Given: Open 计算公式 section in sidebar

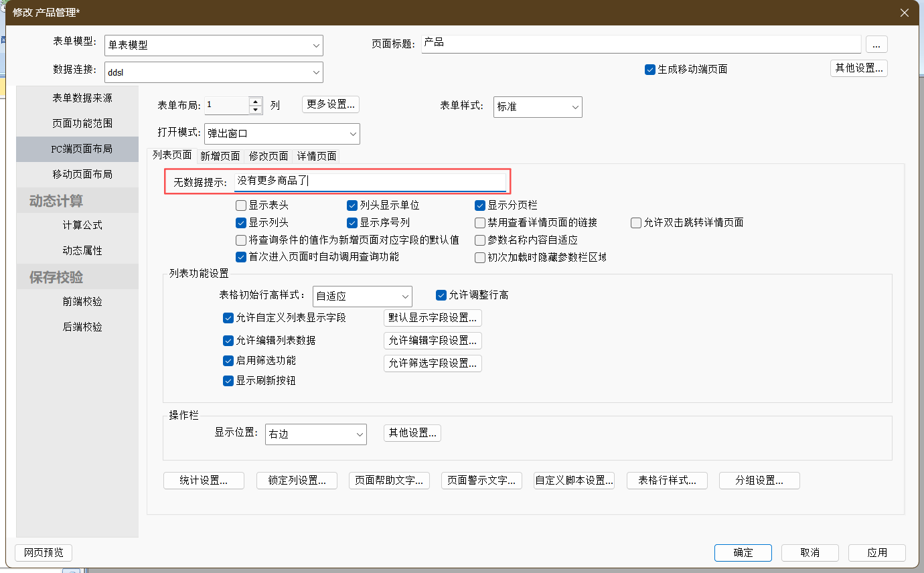Looking at the screenshot, I should (x=82, y=225).
